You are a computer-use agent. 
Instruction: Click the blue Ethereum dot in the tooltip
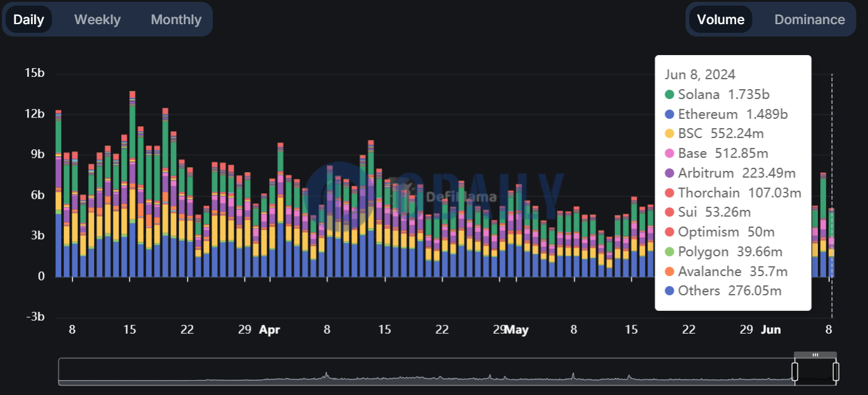669,115
